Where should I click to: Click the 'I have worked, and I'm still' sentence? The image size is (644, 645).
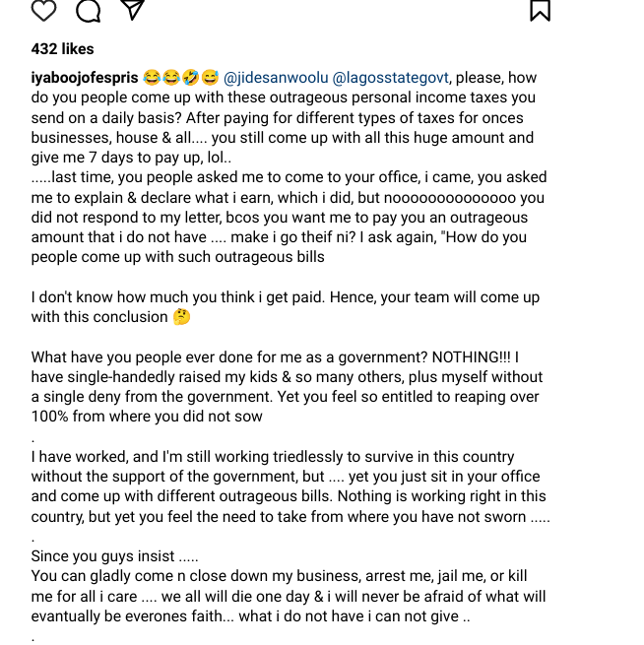273,457
